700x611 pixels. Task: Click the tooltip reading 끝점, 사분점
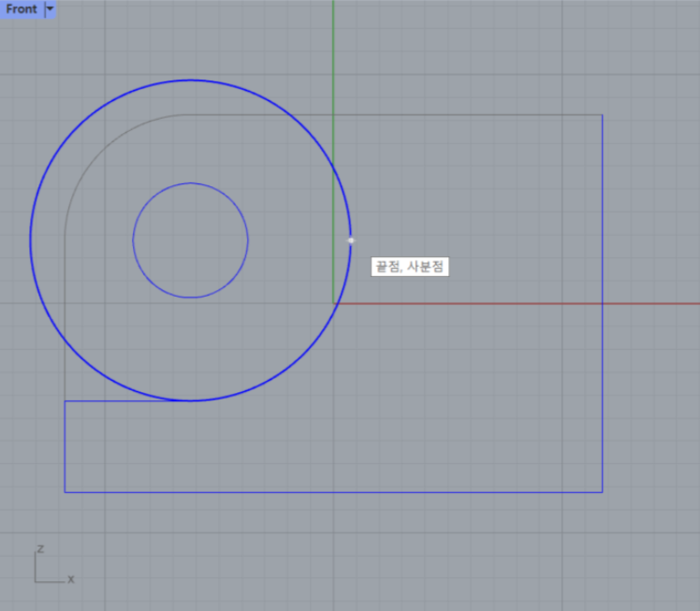coord(410,267)
